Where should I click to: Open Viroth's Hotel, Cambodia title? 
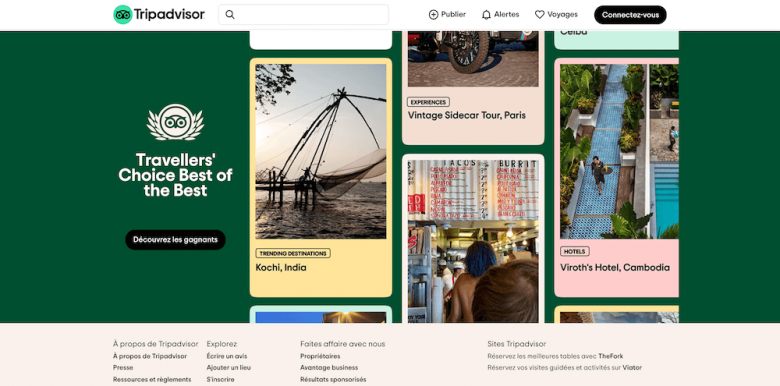coord(615,268)
